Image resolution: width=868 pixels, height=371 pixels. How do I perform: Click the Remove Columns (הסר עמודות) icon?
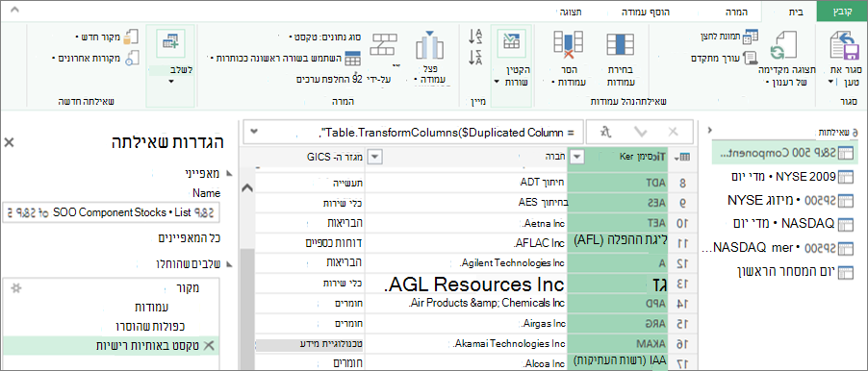[x=568, y=45]
